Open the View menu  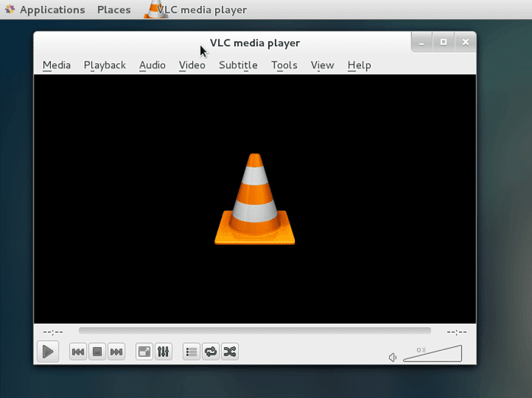pos(322,65)
